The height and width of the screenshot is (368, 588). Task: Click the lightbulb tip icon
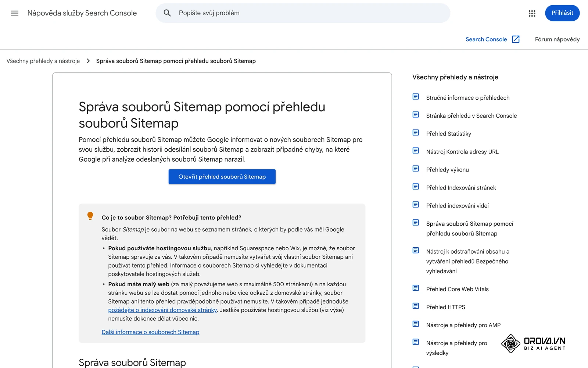(90, 216)
